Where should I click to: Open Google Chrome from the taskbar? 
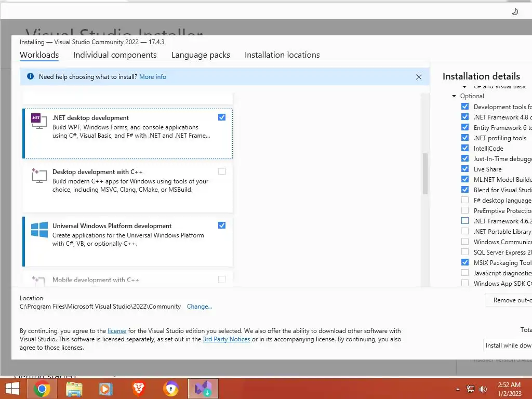[x=42, y=389]
